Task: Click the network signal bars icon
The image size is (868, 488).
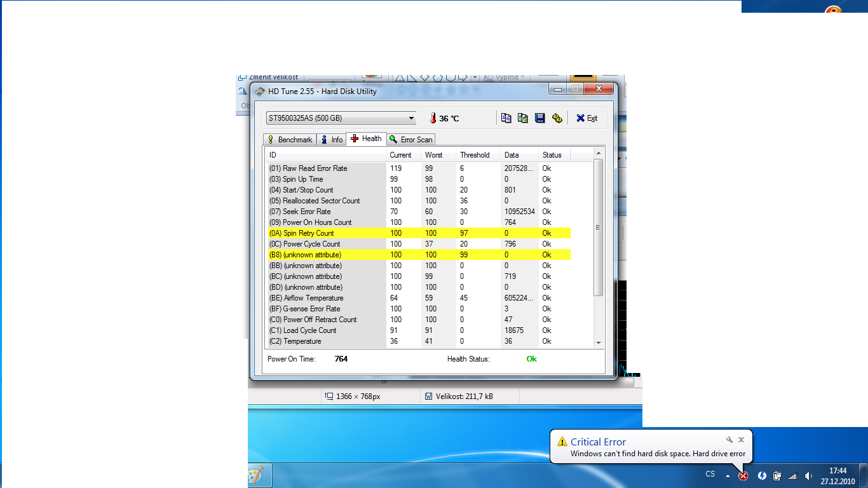Action: 792,475
